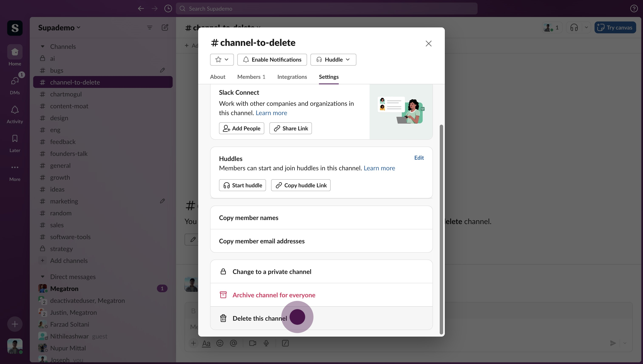Click Change to a private channel
Viewport: 643px width, 364px height.
(x=321, y=271)
